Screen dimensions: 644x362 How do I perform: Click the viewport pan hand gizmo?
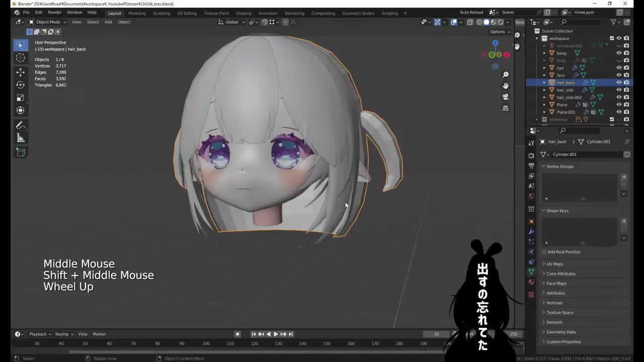tap(506, 85)
